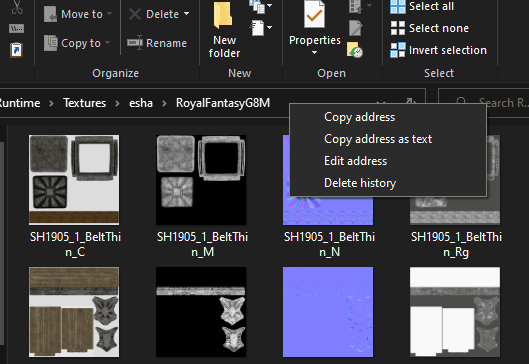Click Select none
This screenshot has height=364, width=529.
coord(429,28)
